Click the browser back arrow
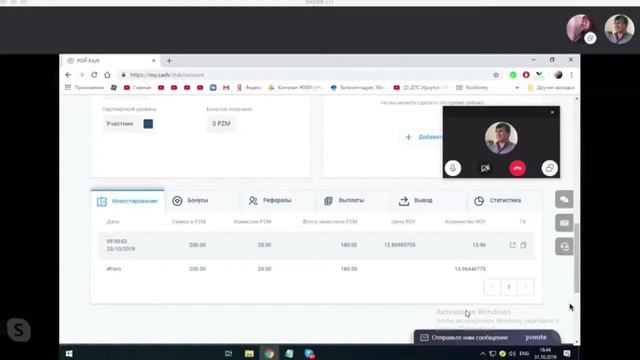This screenshot has height=360, width=640. click(68, 75)
